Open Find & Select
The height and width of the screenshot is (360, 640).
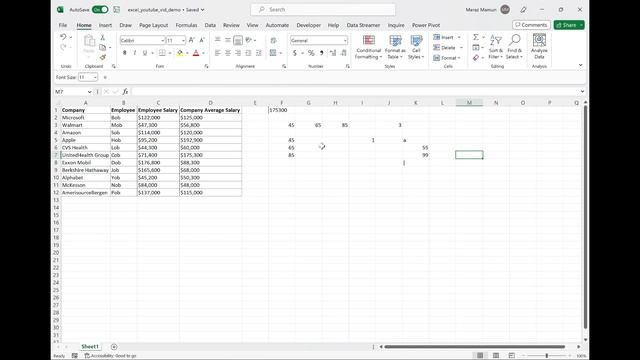coord(515,47)
